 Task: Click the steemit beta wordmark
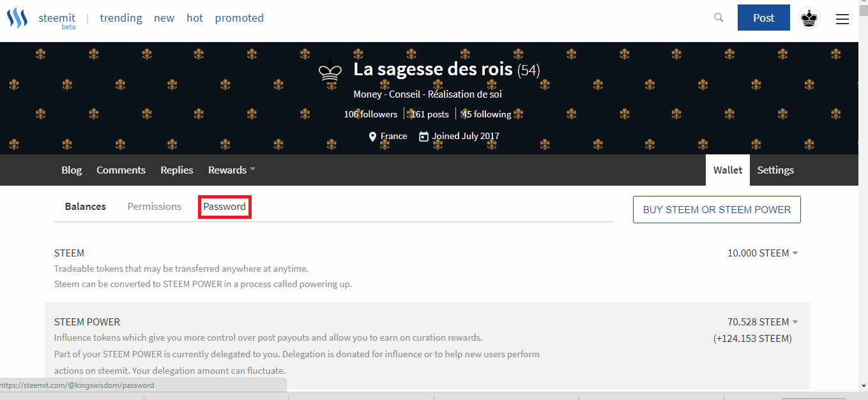57,20
